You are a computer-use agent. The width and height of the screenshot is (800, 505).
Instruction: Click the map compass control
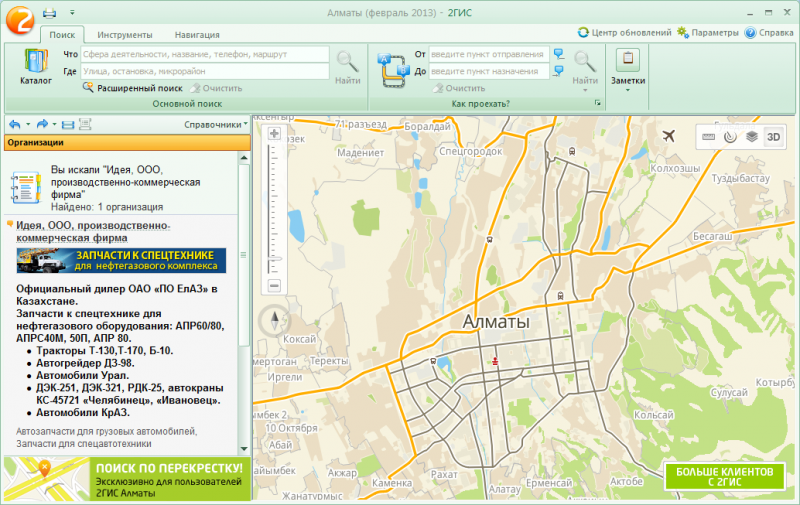(274, 321)
